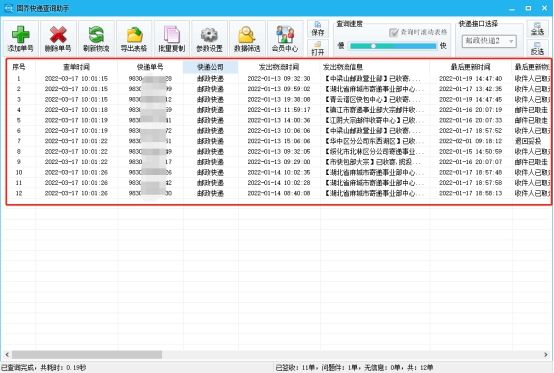Open the 邮政快递2 interface dropdown
554x373 pixels.
click(489, 41)
